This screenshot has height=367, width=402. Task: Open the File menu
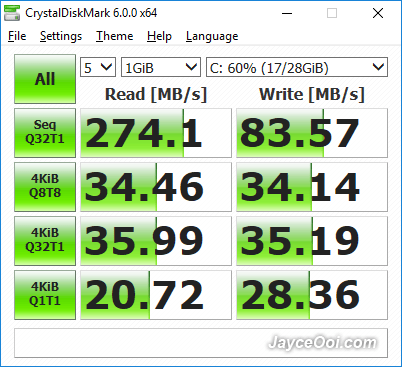pyautogui.click(x=17, y=36)
